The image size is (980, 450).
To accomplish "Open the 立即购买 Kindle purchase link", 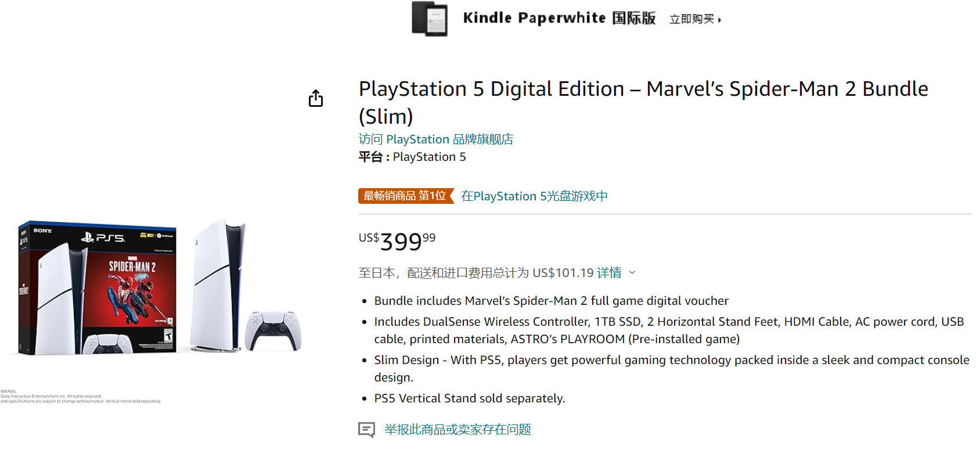I will [692, 18].
